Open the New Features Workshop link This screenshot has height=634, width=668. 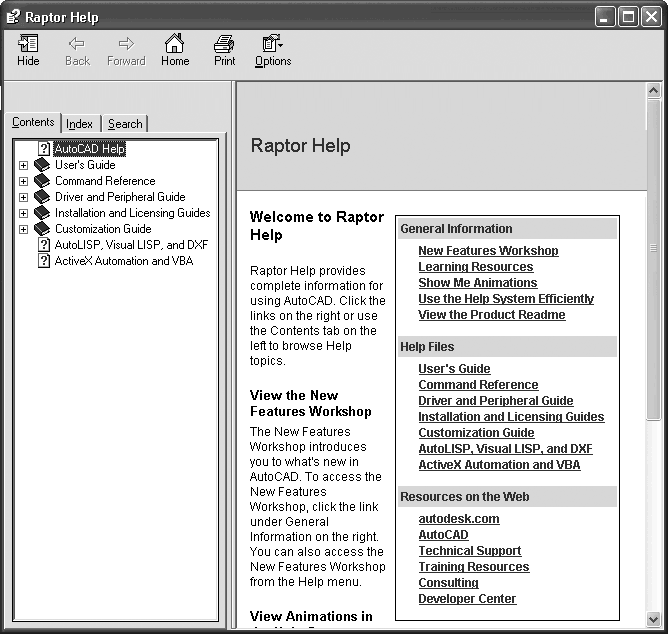(x=488, y=251)
